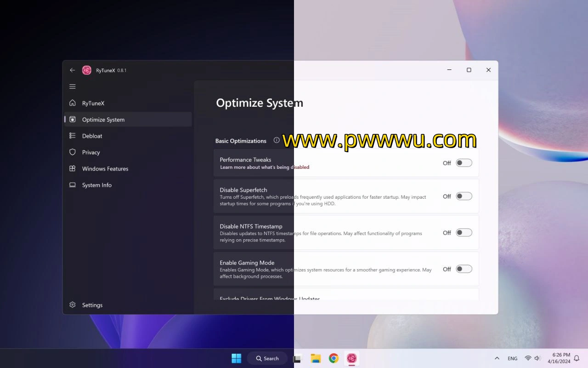Open Task View from taskbar

click(298, 358)
